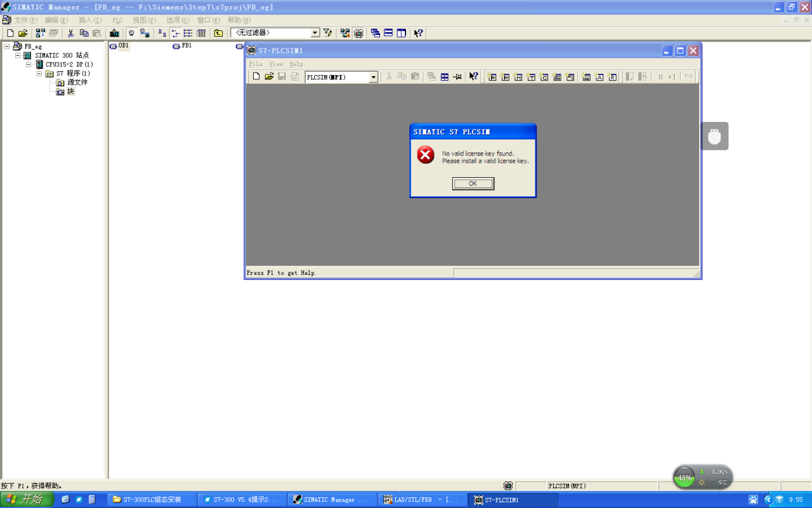This screenshot has height=508, width=812.
Task: Toggle the PLCSIM always-on-top pin icon
Action: [x=457, y=77]
